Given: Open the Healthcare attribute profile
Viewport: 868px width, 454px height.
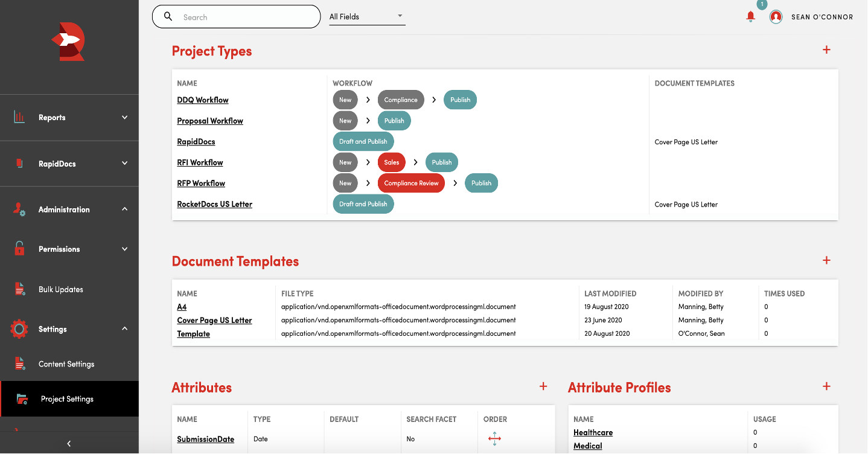Looking at the screenshot, I should [x=593, y=432].
